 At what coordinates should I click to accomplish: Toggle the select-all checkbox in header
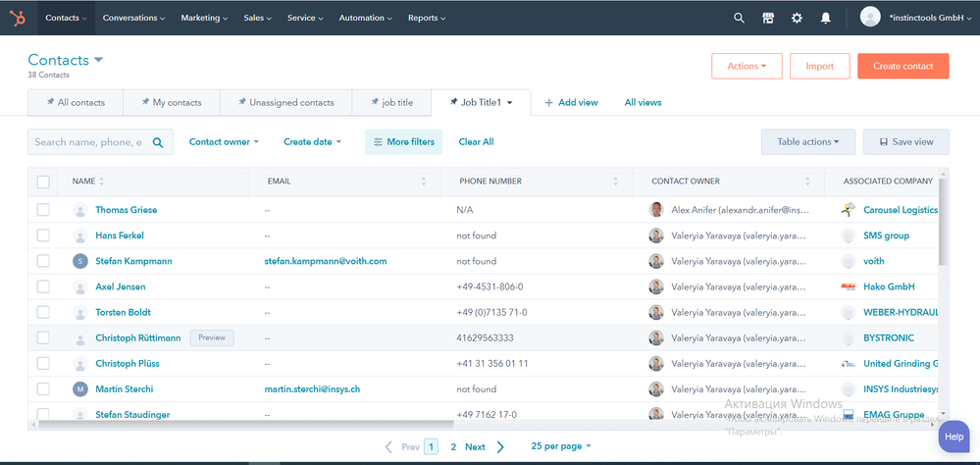(x=43, y=181)
